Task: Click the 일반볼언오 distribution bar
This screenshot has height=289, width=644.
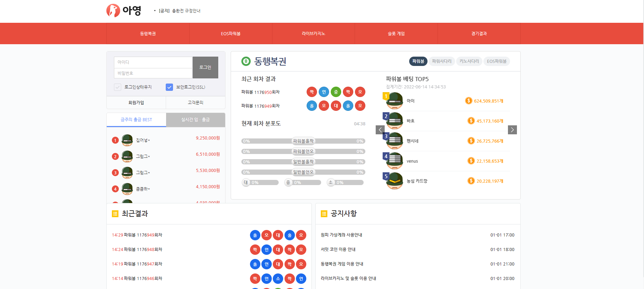Action: point(303,172)
